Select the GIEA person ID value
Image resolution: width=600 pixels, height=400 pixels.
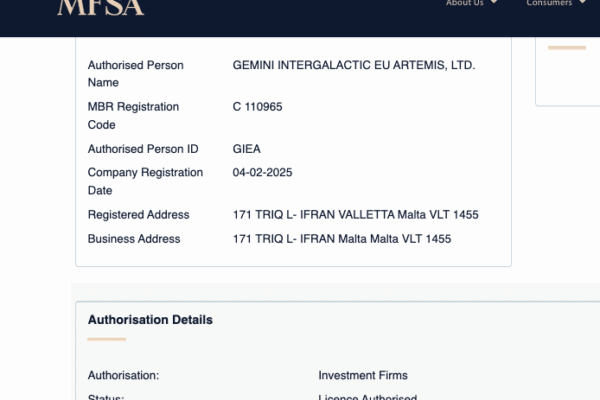tap(246, 149)
